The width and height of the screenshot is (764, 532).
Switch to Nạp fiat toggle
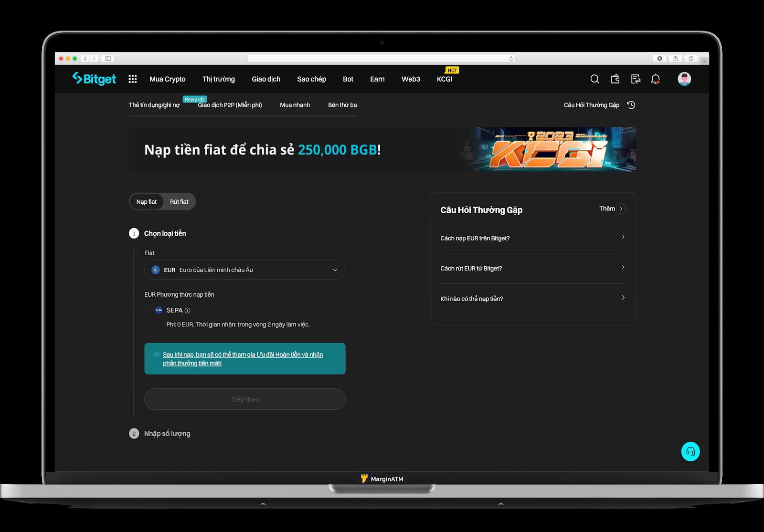tap(147, 202)
